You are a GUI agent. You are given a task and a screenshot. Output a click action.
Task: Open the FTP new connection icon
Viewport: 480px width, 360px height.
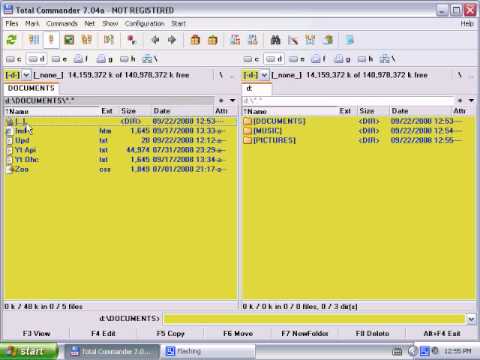253,40
